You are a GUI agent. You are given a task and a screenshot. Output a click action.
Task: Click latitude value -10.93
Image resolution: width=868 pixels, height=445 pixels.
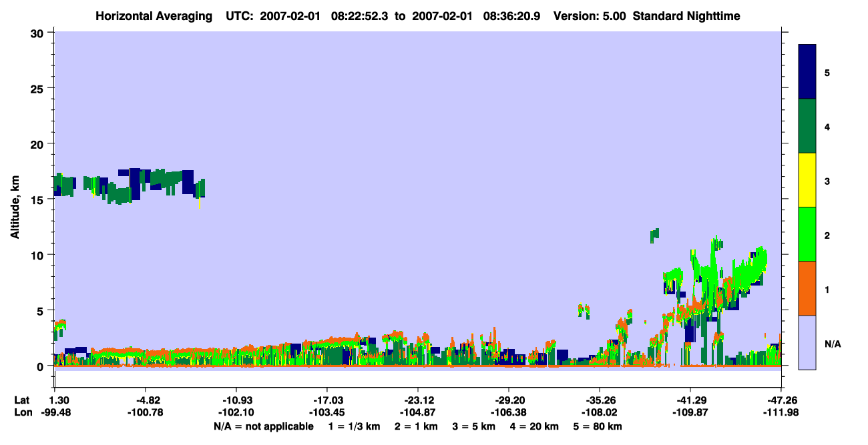[x=236, y=400]
